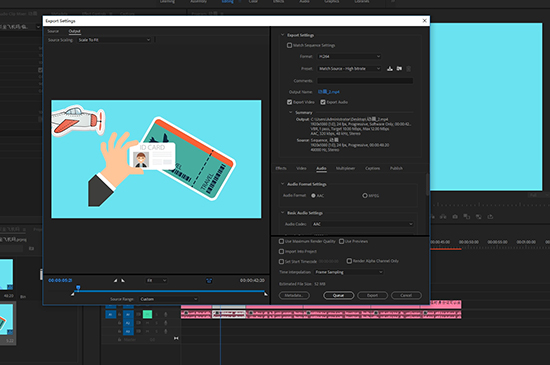Screen dimensions: 550x365
Task: Click the export settings panel scrollbar
Action: click(x=427, y=184)
